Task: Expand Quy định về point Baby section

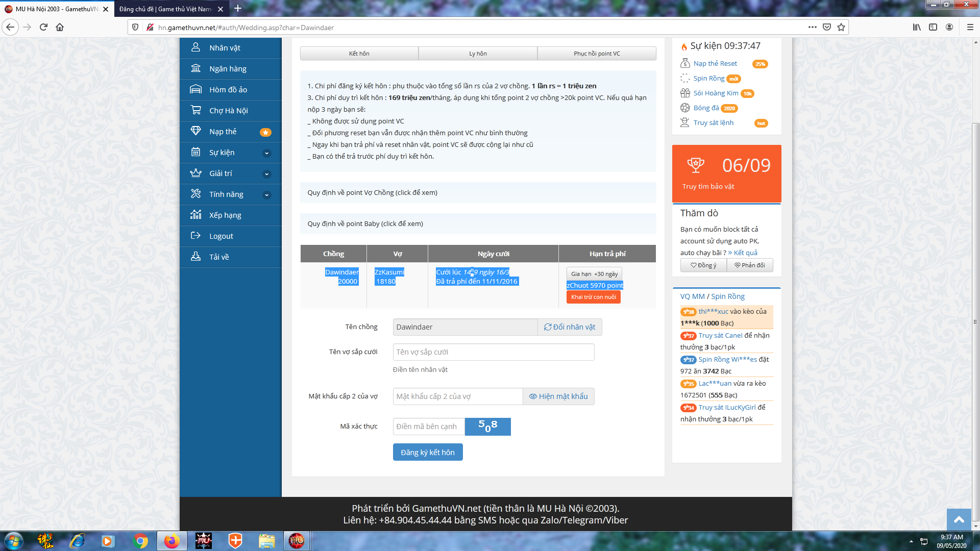Action: tap(365, 223)
